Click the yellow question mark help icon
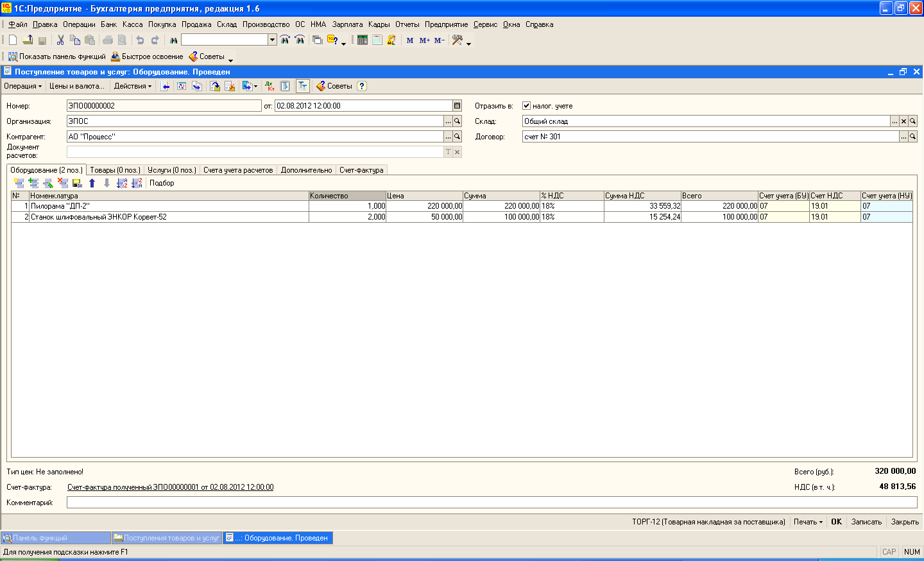The image size is (924, 561). click(362, 86)
